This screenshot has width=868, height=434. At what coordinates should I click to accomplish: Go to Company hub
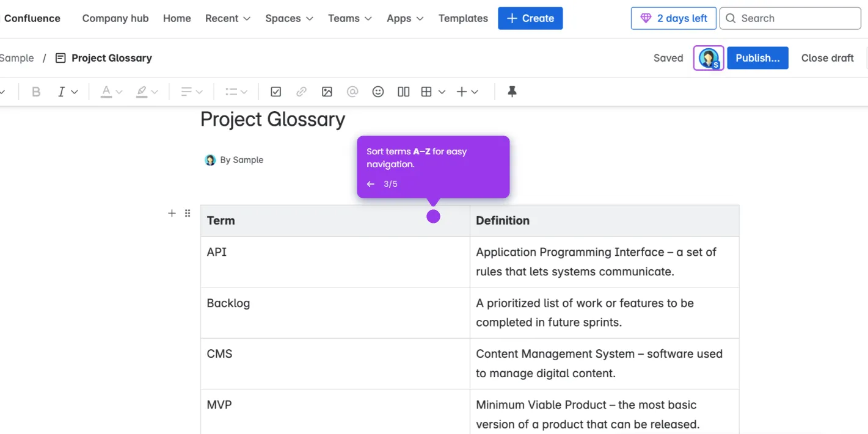pos(115,18)
